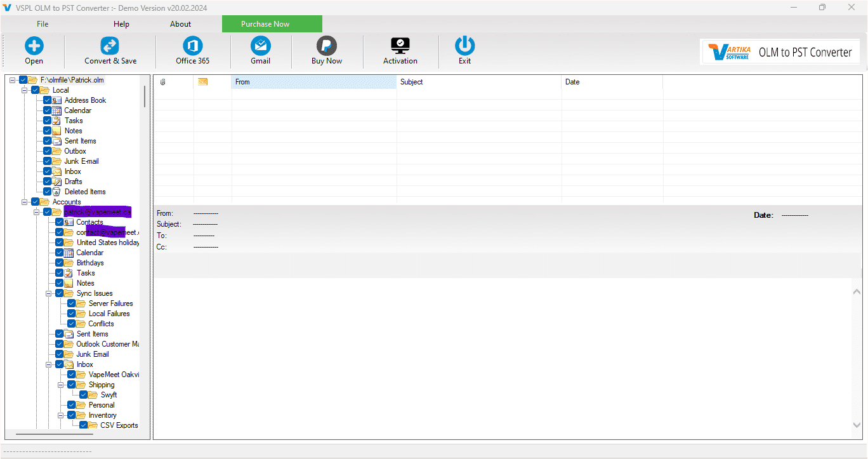
Task: Uncheck the Address Book checkbox
Action: click(48, 100)
